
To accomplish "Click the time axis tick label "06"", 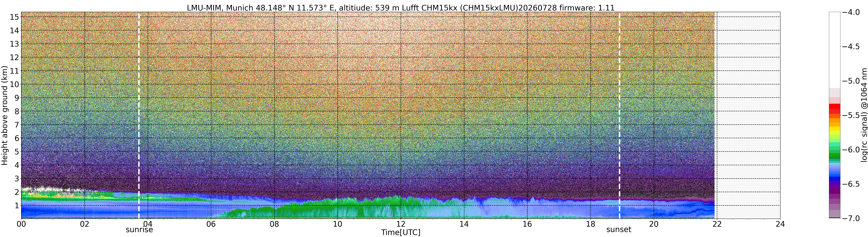I will tap(211, 224).
